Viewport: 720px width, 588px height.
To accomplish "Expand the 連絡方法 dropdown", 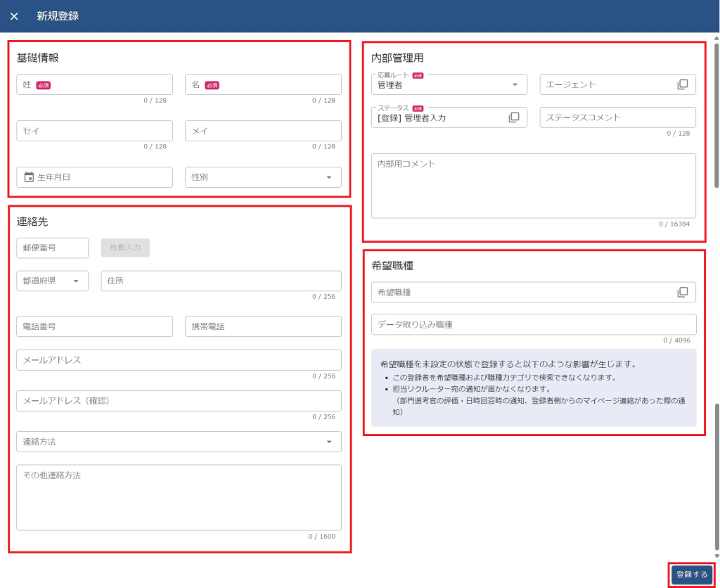I will 328,442.
